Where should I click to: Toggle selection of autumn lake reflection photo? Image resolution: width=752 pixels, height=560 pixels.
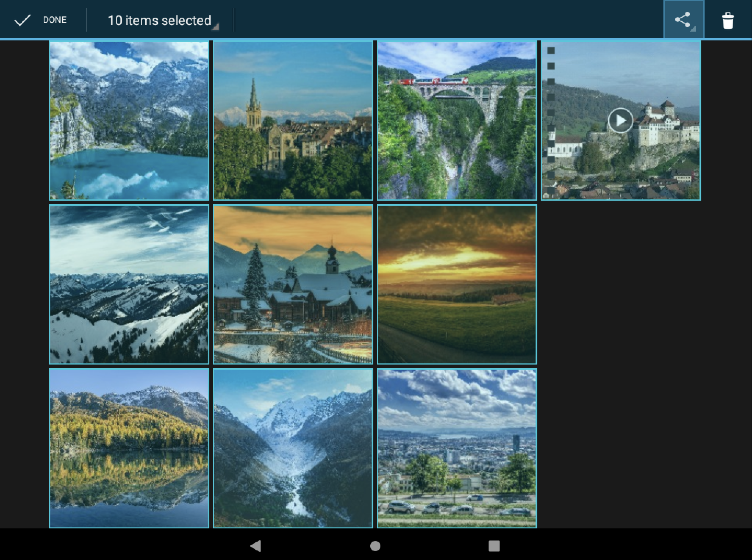[129, 448]
